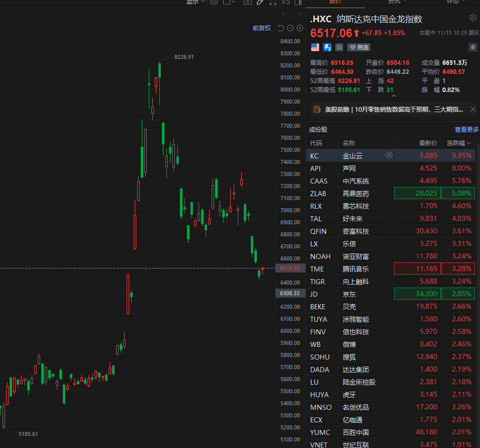This screenshot has height=448, width=480.
Task: Sort constituents by 涨跌幅 column
Action: 458,143
